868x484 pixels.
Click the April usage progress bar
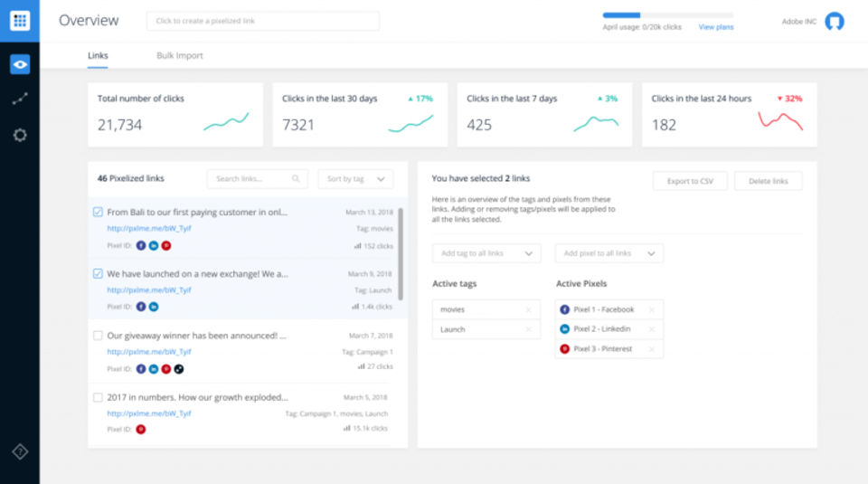667,15
